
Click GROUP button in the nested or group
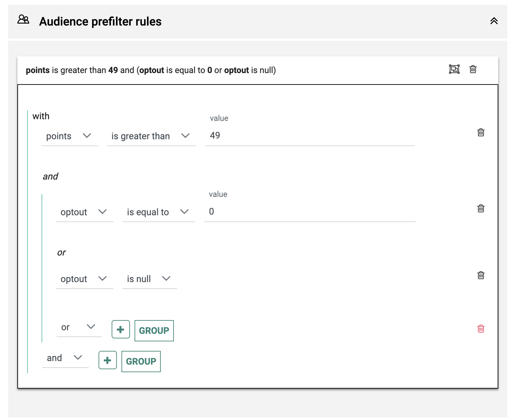(x=154, y=331)
